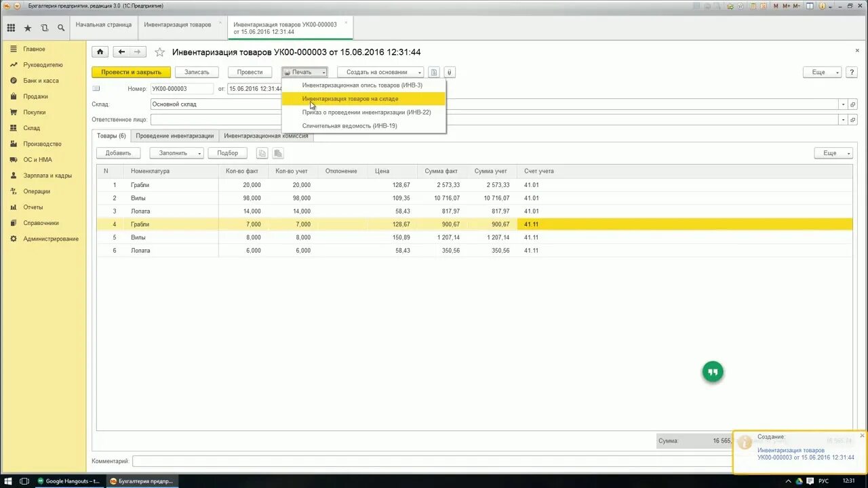Click the M memory button in title bar
The height and width of the screenshot is (488, 868).
click(x=776, y=5)
